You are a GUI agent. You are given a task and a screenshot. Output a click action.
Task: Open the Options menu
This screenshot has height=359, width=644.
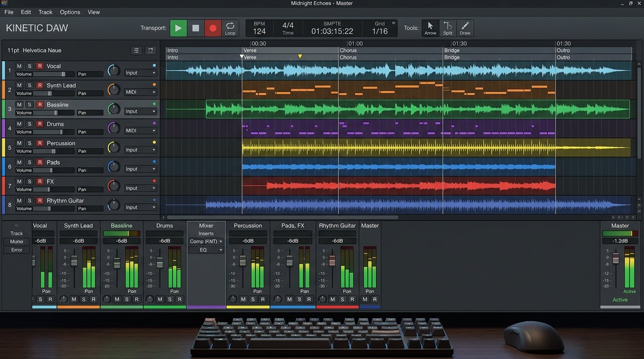70,12
